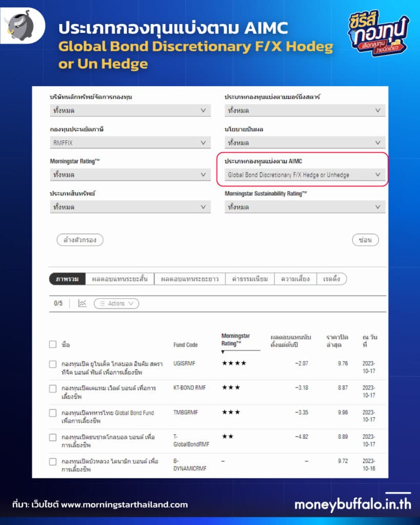Expand the Morningstar Sustainability Rating dropdown
This screenshot has width=420, height=525.
[x=305, y=207]
